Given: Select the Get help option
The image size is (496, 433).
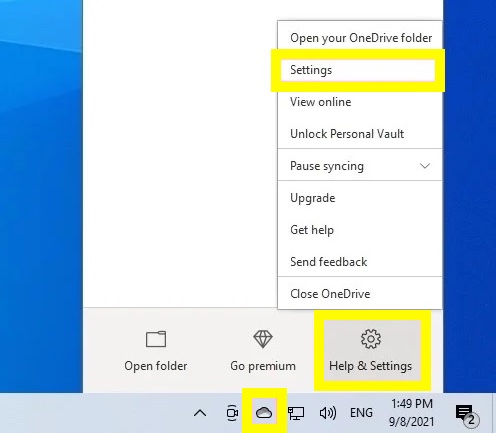Looking at the screenshot, I should pos(360,230).
